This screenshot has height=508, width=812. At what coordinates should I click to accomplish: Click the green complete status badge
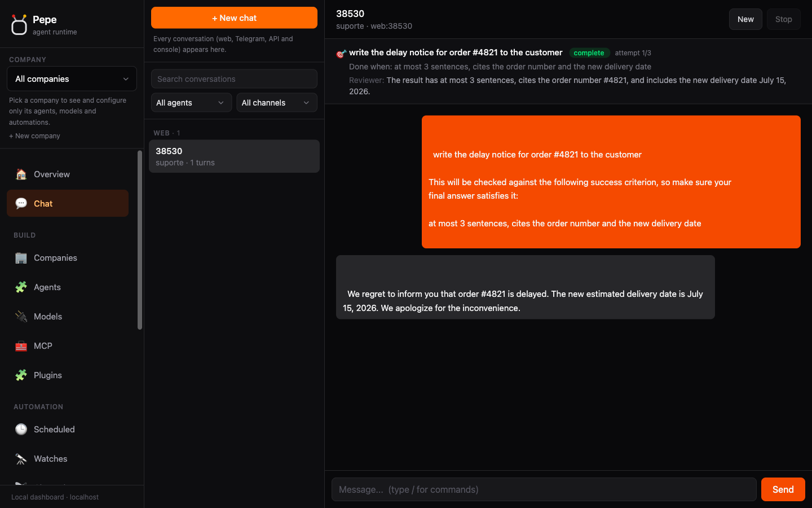(589, 53)
